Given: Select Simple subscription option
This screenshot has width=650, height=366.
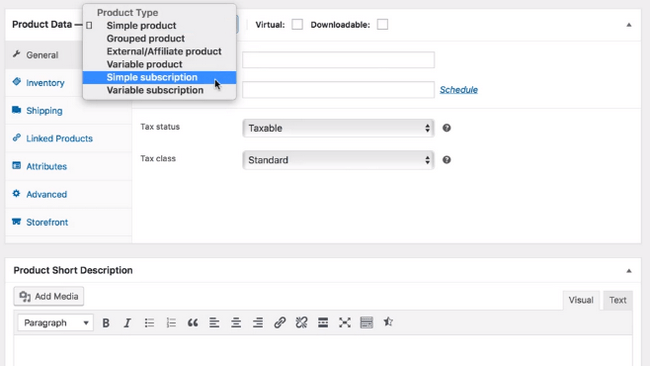Looking at the screenshot, I should click(160, 77).
